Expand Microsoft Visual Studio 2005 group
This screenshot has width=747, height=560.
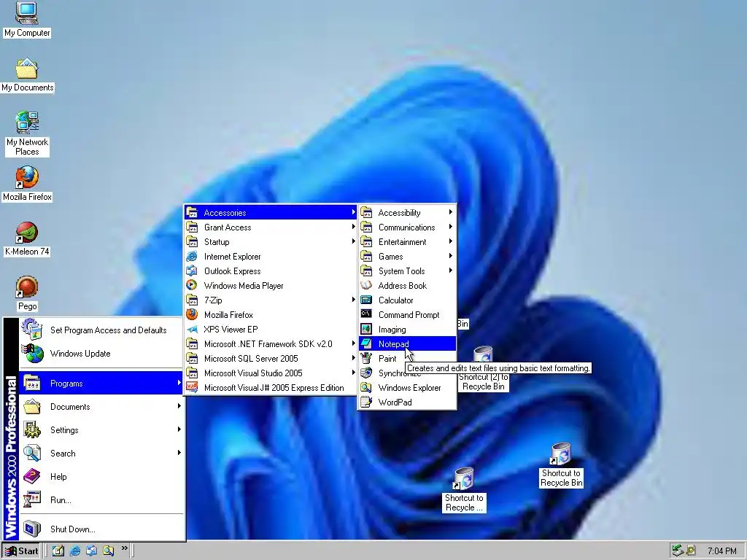point(271,373)
